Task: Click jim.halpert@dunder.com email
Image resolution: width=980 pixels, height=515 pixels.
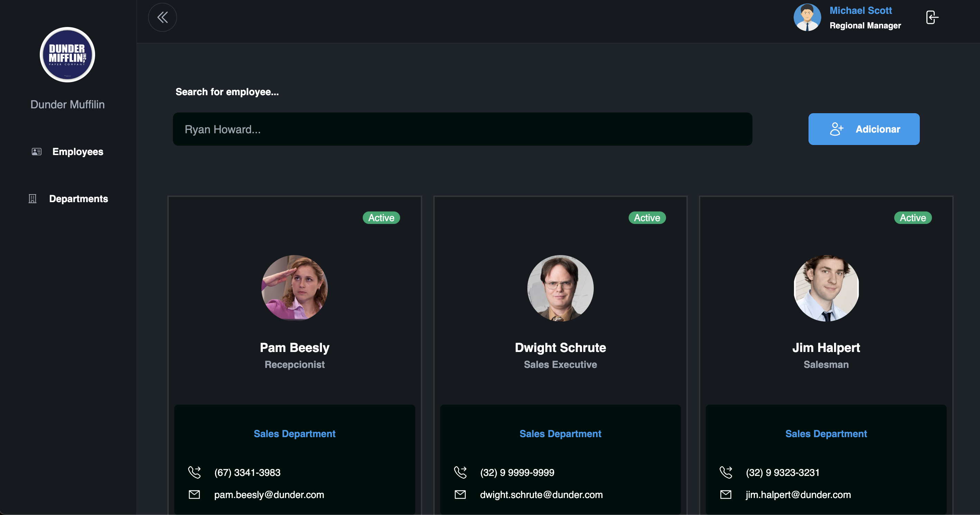Action: coord(798,495)
